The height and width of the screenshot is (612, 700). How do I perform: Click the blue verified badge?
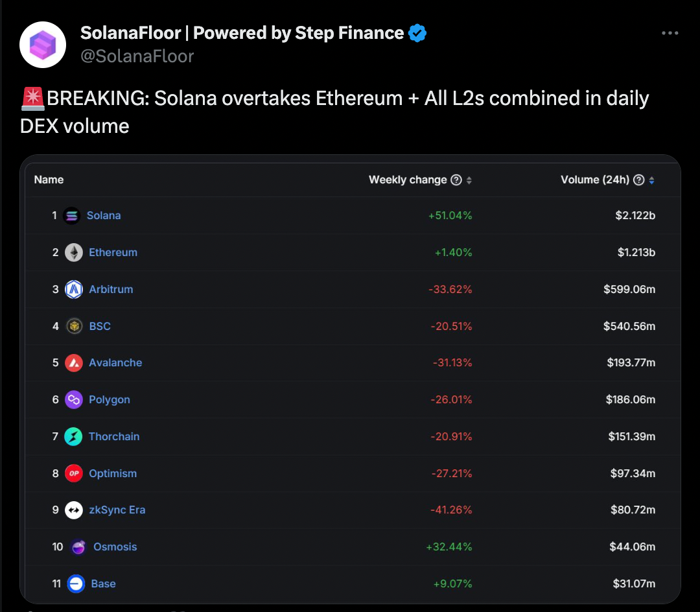[x=417, y=33]
